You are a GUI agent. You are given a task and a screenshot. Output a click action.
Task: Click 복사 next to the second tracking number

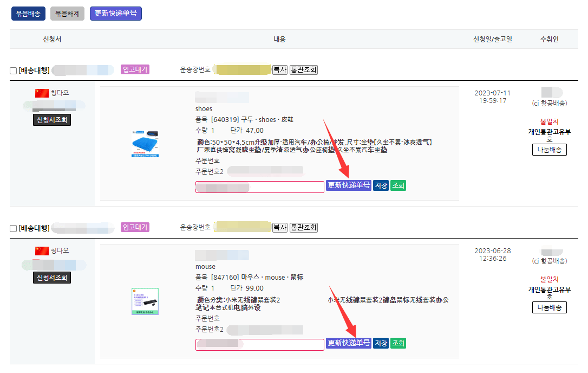click(x=280, y=228)
